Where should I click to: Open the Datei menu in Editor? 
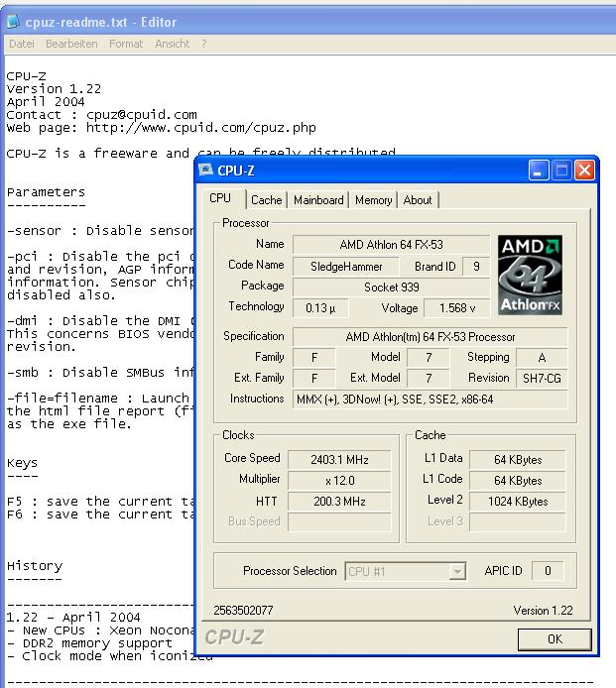coord(22,44)
